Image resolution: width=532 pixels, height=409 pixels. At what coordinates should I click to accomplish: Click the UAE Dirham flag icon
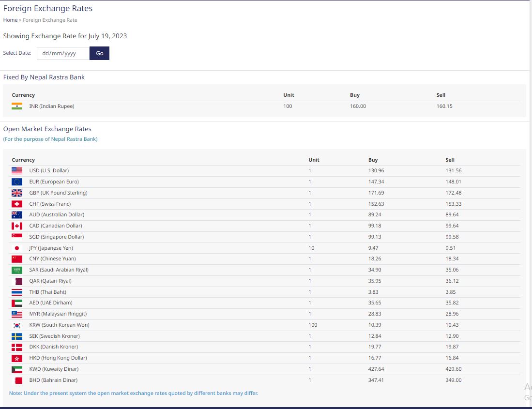(x=16, y=303)
